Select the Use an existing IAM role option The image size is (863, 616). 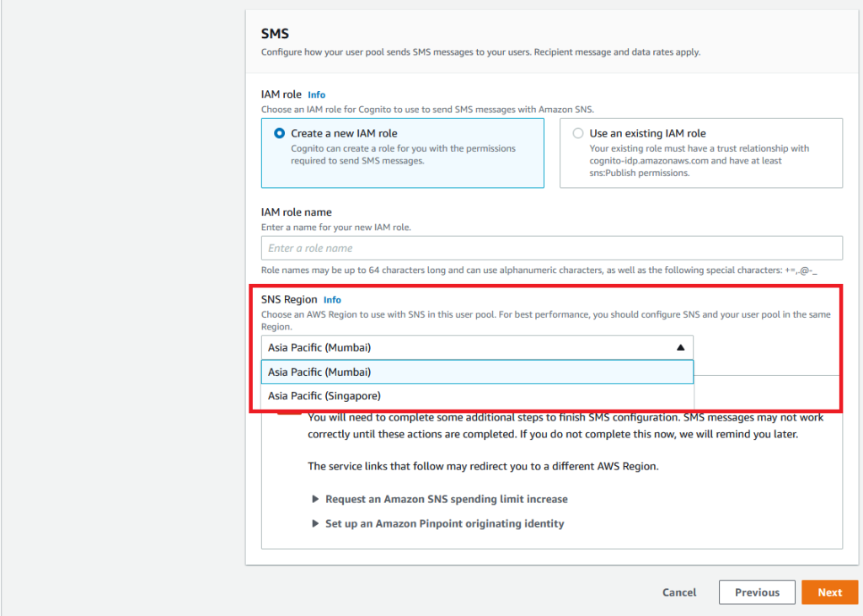pyautogui.click(x=578, y=133)
